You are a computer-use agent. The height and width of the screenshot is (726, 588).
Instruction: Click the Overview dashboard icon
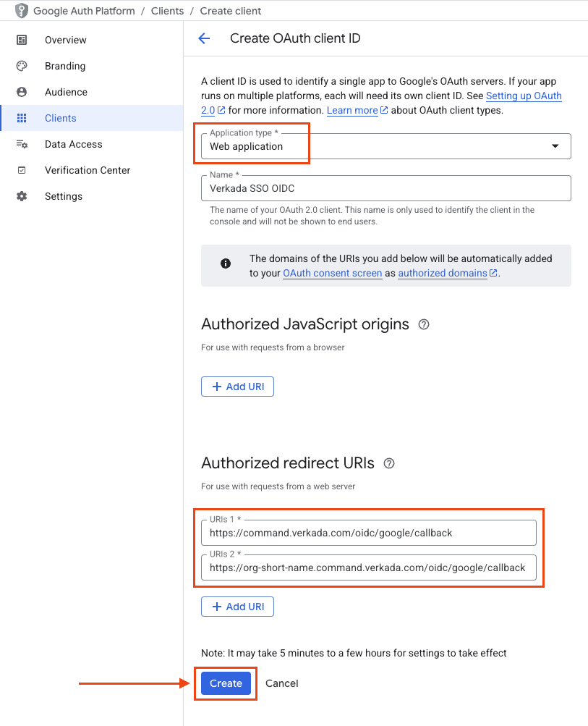pyautogui.click(x=22, y=40)
